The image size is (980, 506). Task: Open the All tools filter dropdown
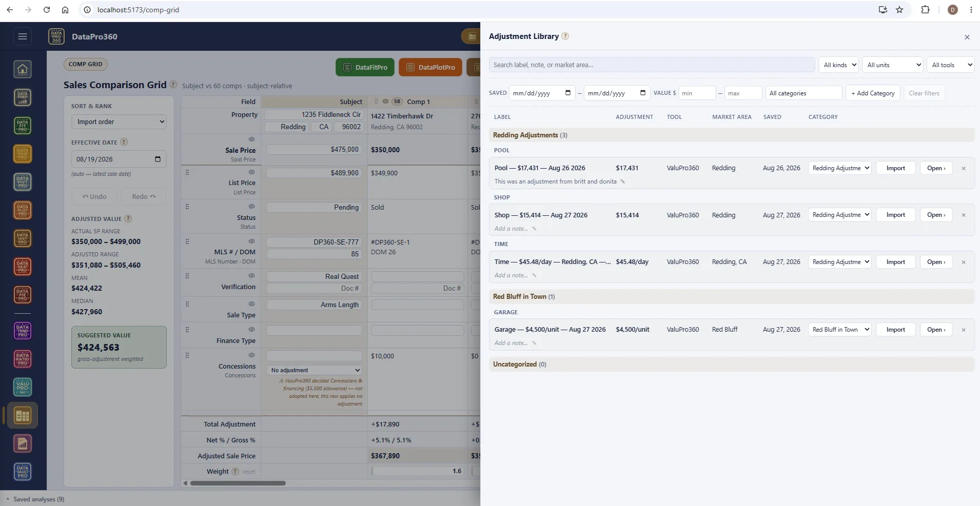pos(950,65)
